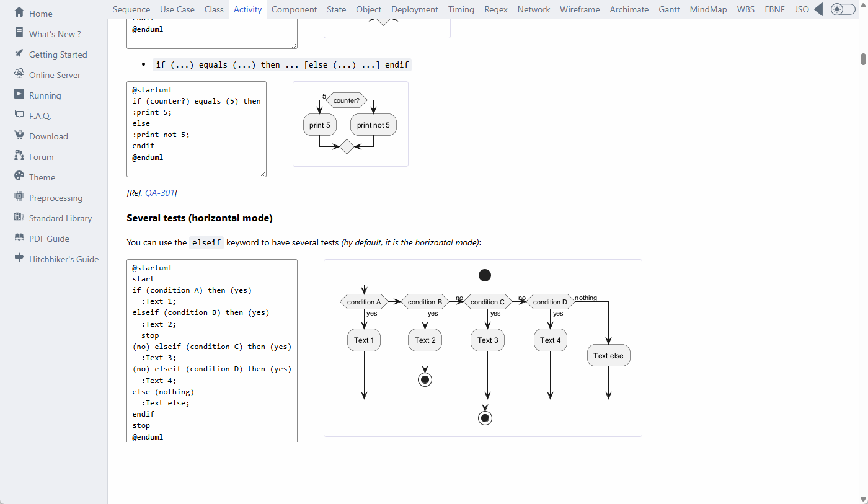Select the Object tab
The width and height of the screenshot is (868, 504).
tap(369, 9)
